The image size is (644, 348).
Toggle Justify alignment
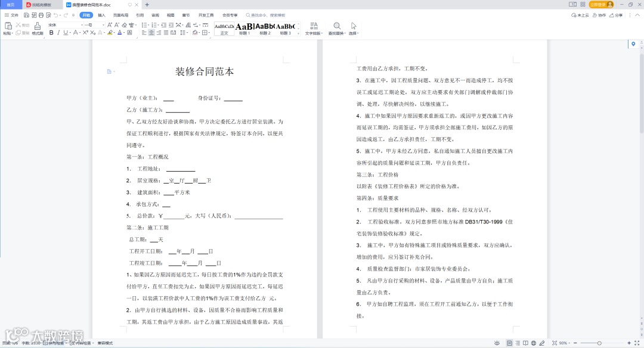[166, 32]
